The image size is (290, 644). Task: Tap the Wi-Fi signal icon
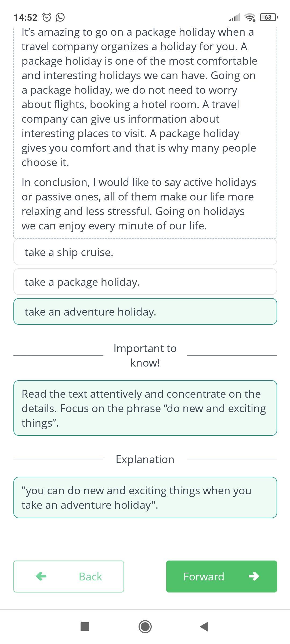tap(250, 17)
